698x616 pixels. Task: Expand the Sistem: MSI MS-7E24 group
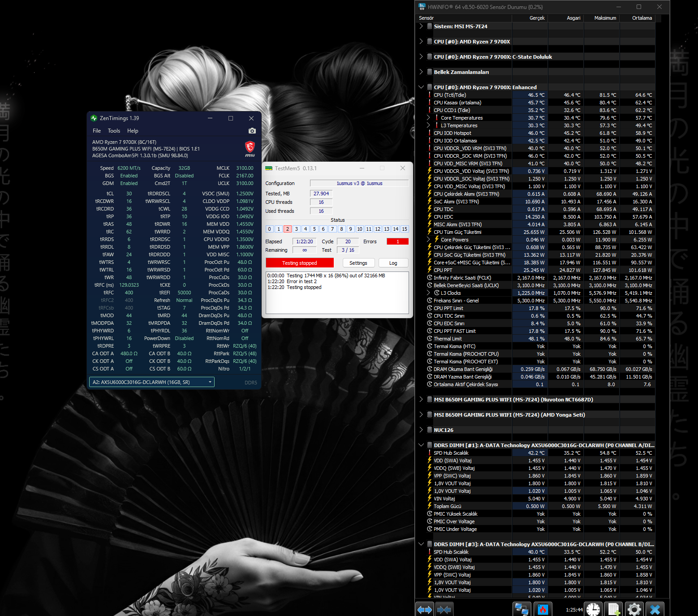[x=421, y=26]
